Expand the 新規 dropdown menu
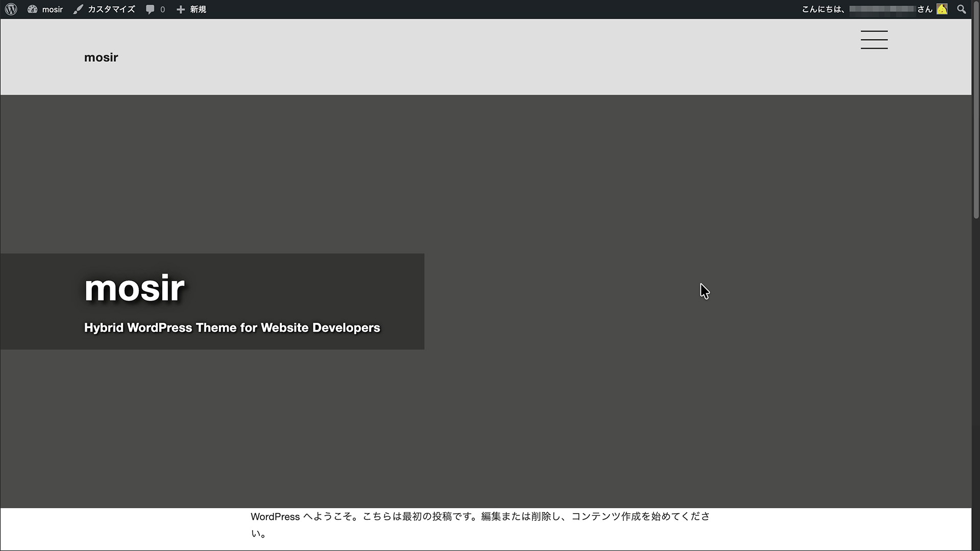The height and width of the screenshot is (551, 980). (196, 9)
